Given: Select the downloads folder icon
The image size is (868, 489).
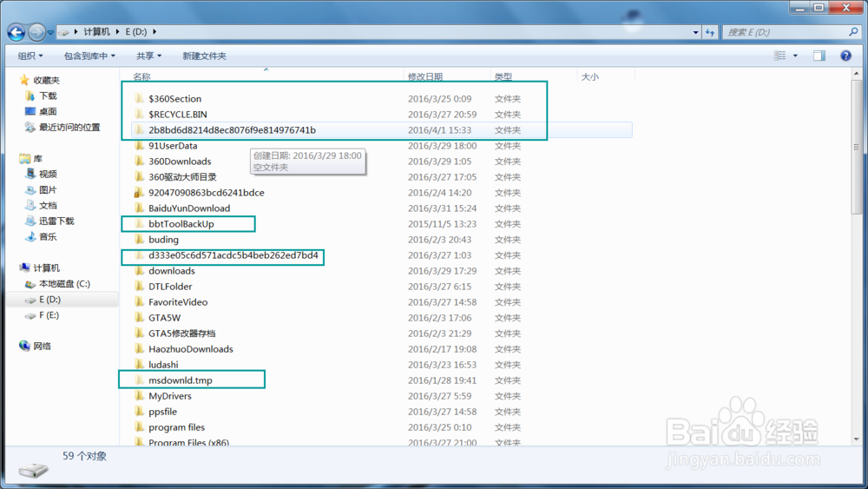Looking at the screenshot, I should pos(140,271).
